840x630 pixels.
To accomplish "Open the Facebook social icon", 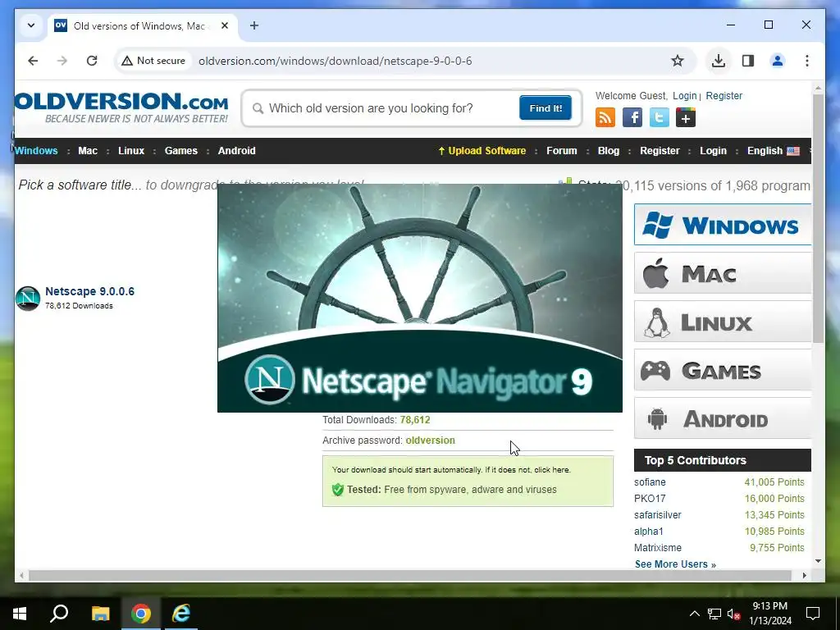I will 632,117.
